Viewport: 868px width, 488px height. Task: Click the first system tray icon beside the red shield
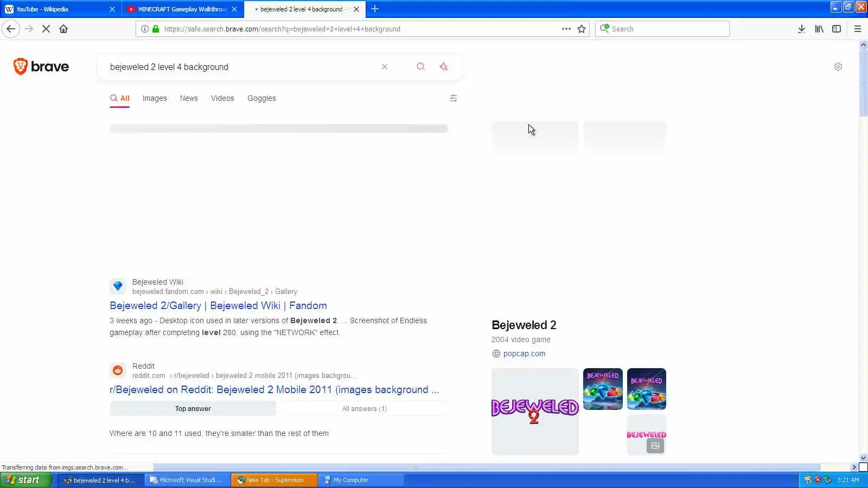click(x=808, y=480)
